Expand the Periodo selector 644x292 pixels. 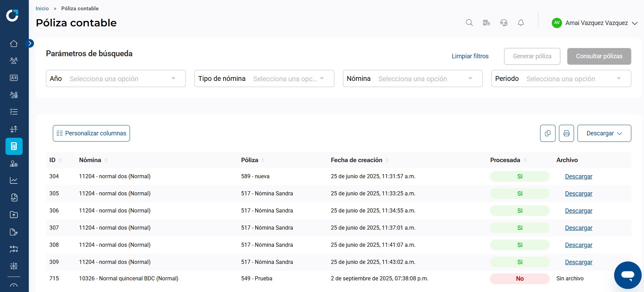pyautogui.click(x=561, y=78)
